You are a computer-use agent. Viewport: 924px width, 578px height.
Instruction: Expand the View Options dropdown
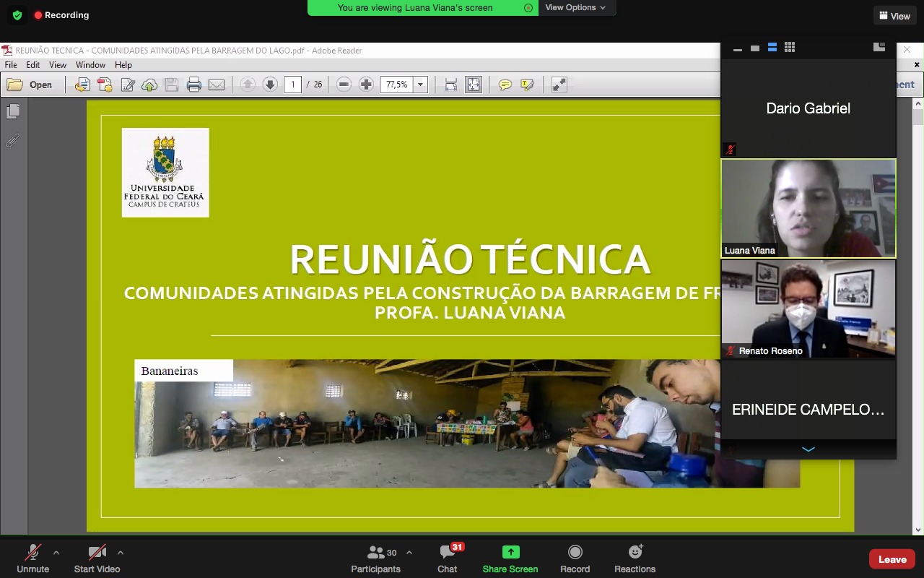(x=575, y=7)
